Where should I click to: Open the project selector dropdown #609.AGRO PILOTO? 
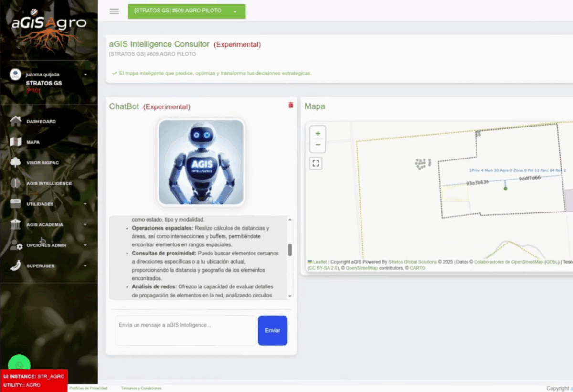tap(187, 11)
